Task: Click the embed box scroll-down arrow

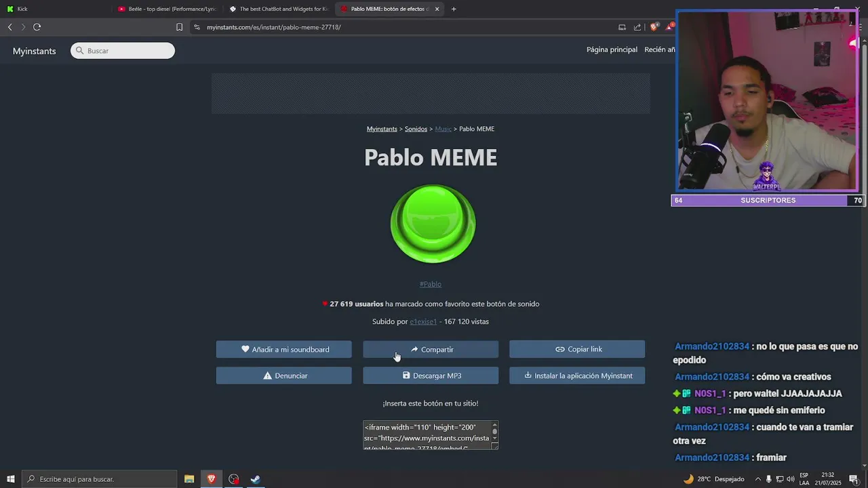Action: (x=495, y=439)
